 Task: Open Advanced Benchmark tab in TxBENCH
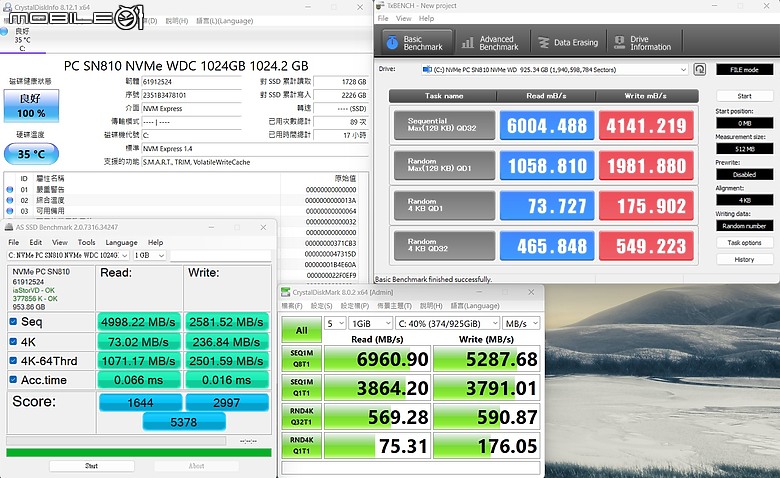[491, 43]
